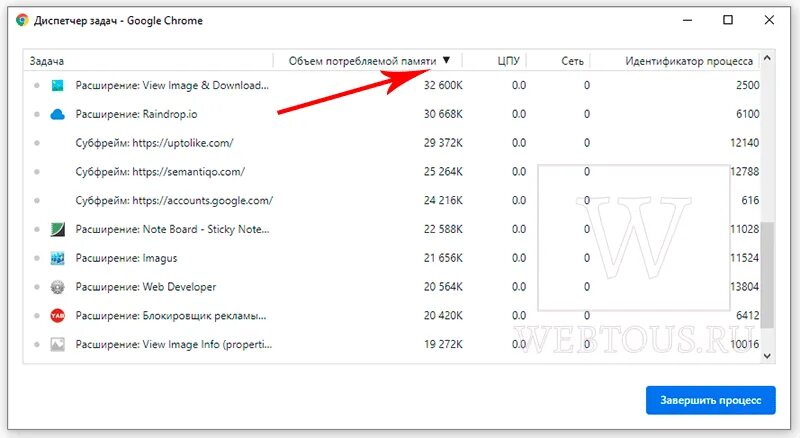Select the Субфрейм accounts.google.com row
Viewport: 800px width, 438px height.
[x=392, y=201]
